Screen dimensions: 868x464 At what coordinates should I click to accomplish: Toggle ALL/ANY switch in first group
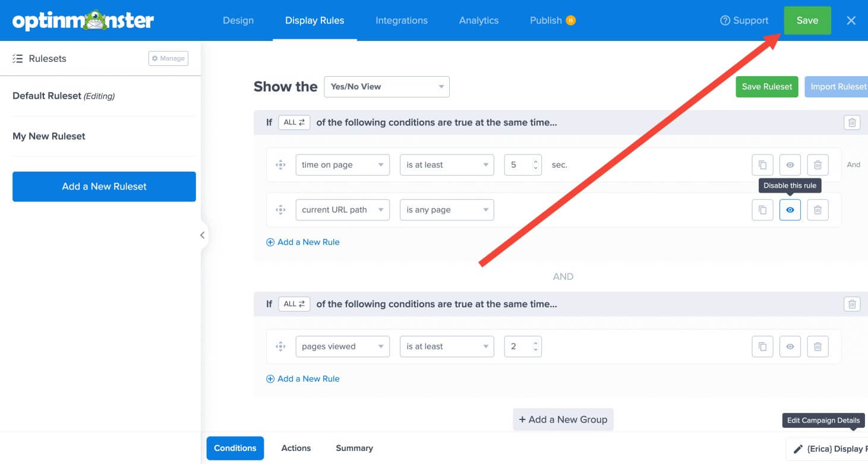[x=293, y=122]
